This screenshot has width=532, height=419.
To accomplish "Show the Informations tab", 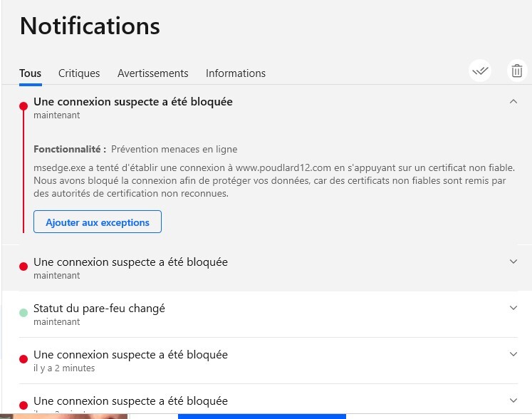I will [235, 73].
